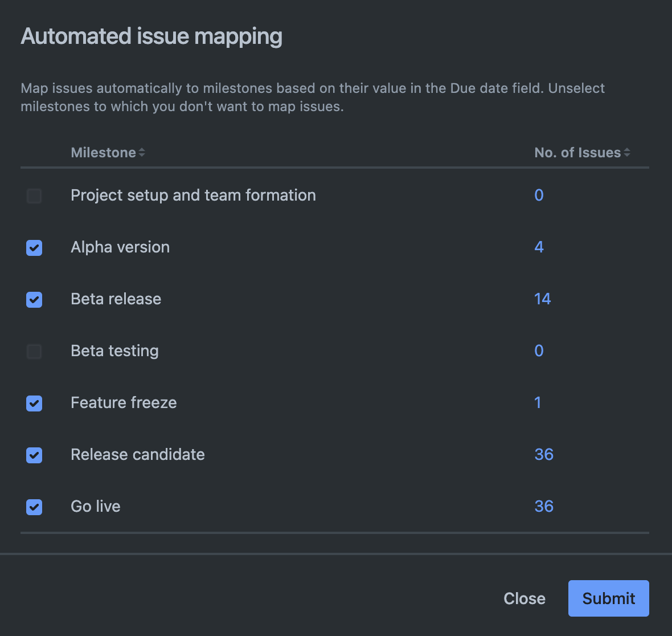This screenshot has height=636, width=672.
Task: Sort by No. of Issues arrow icon
Action: point(626,153)
